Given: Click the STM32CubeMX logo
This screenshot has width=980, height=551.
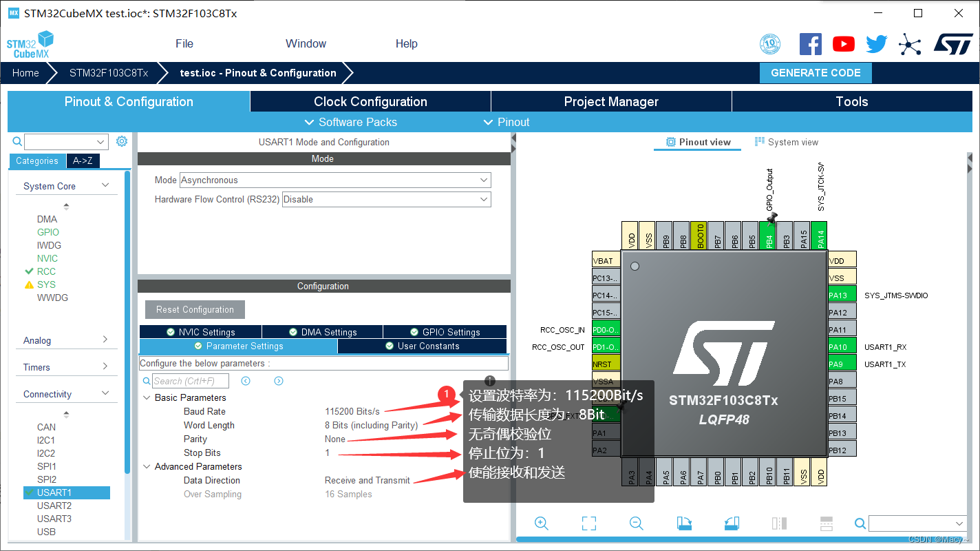Looking at the screenshot, I should tap(30, 45).
